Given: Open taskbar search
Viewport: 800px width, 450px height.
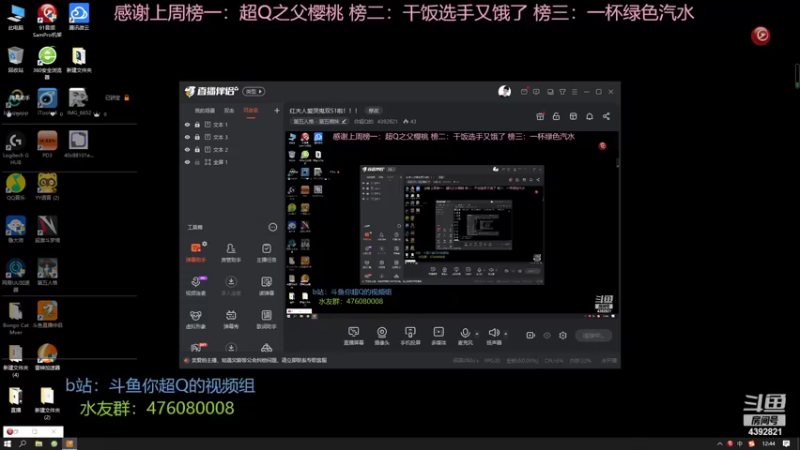Looking at the screenshot, I should point(22,444).
